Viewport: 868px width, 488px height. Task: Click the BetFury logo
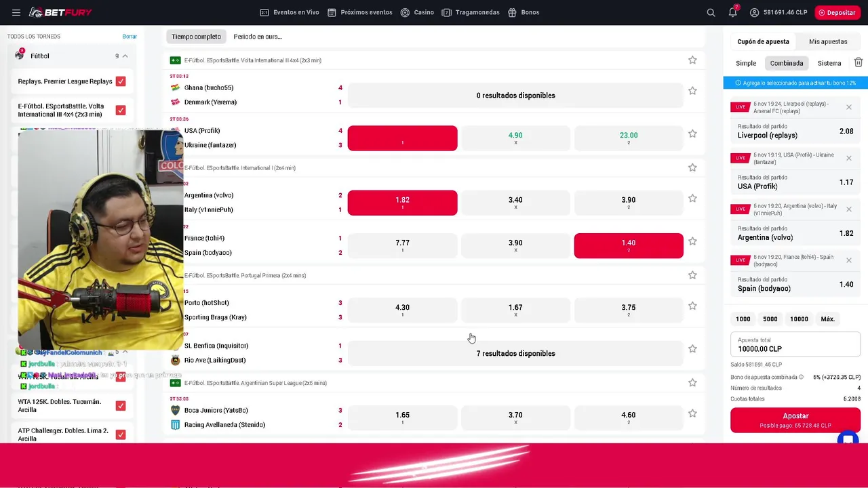click(x=60, y=12)
